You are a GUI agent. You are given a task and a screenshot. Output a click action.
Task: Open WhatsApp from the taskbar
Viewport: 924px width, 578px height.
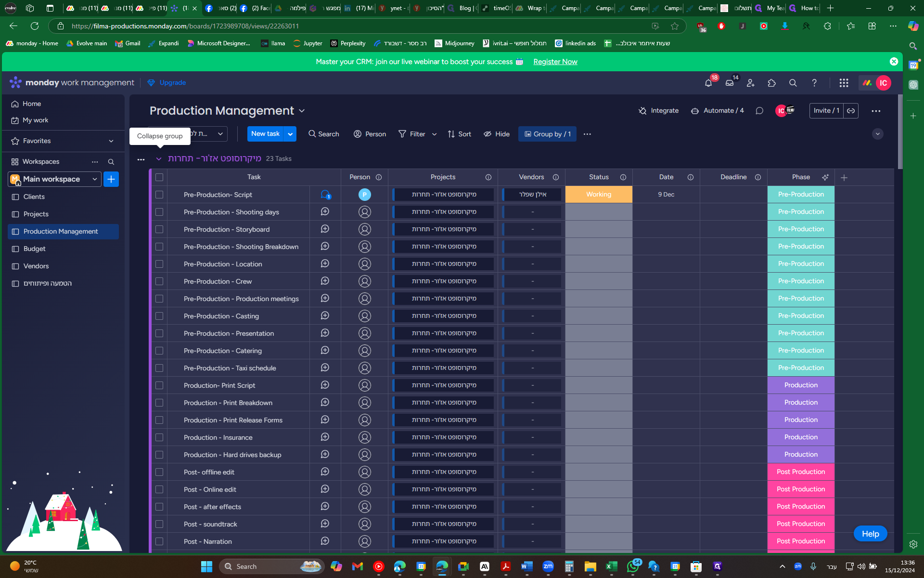point(633,566)
